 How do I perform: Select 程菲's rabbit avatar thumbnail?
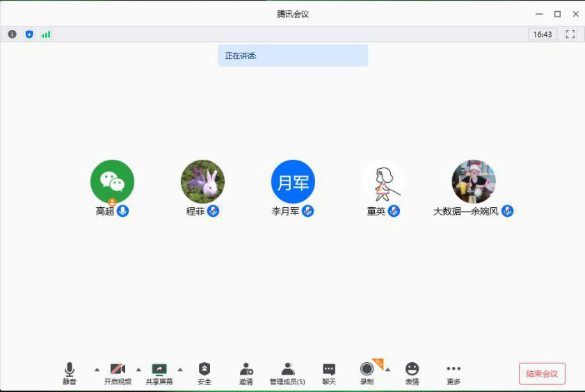(x=202, y=181)
